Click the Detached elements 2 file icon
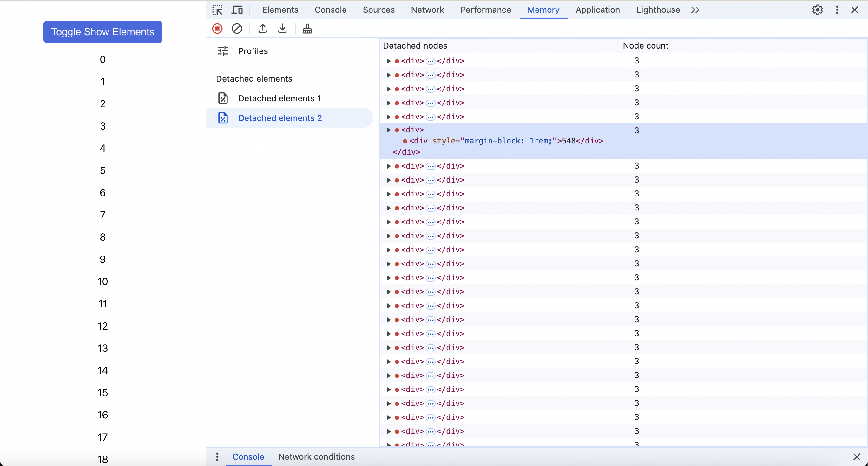This screenshot has height=466, width=868. click(x=223, y=118)
